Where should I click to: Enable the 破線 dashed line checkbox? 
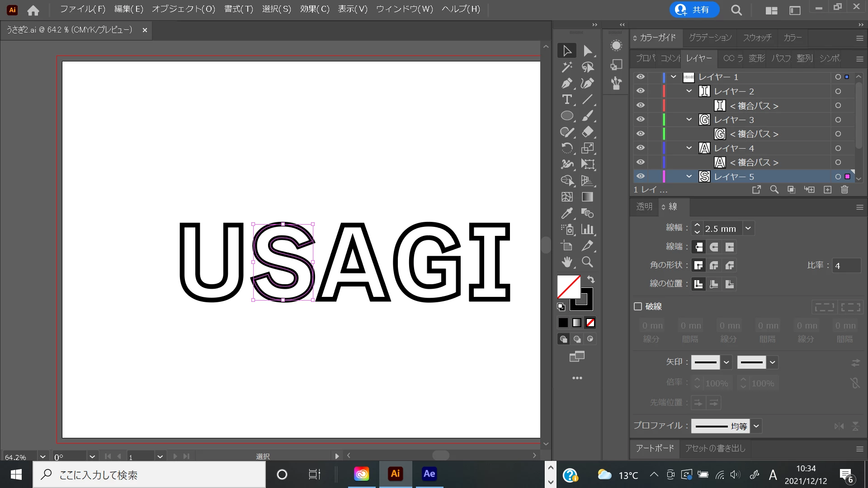(638, 306)
